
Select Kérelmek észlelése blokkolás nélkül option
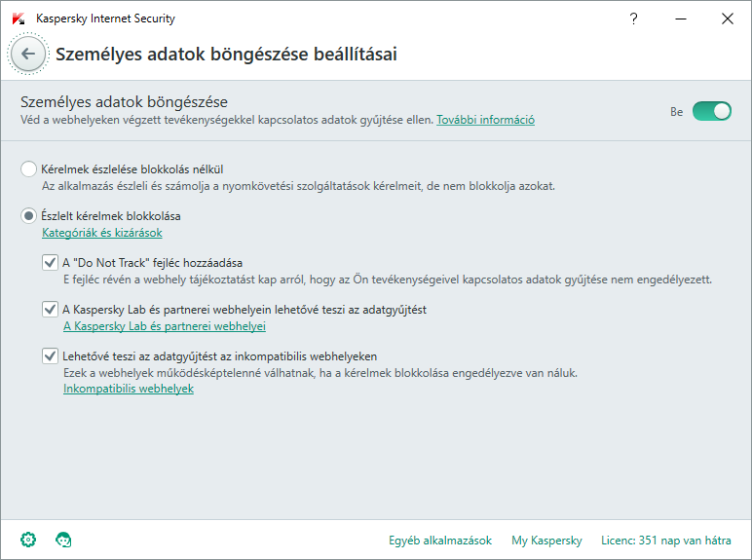[29, 169]
